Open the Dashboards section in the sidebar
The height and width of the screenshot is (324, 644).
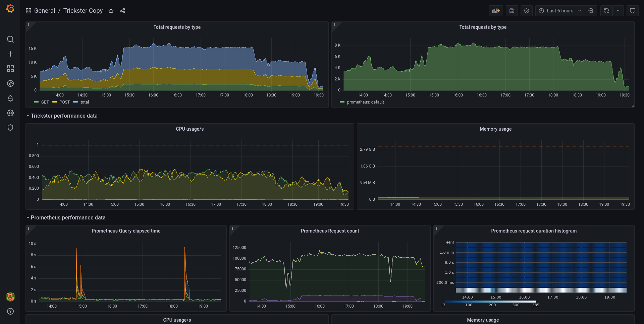pyautogui.click(x=10, y=69)
